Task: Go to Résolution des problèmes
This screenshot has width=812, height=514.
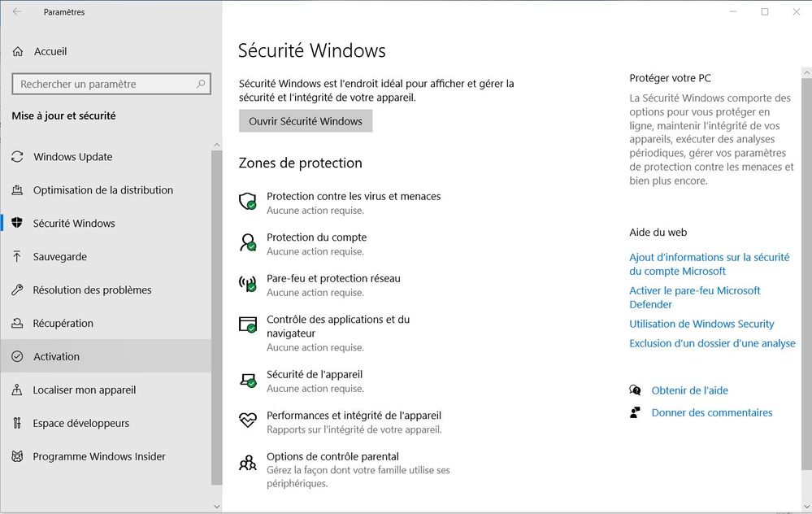Action: [92, 290]
